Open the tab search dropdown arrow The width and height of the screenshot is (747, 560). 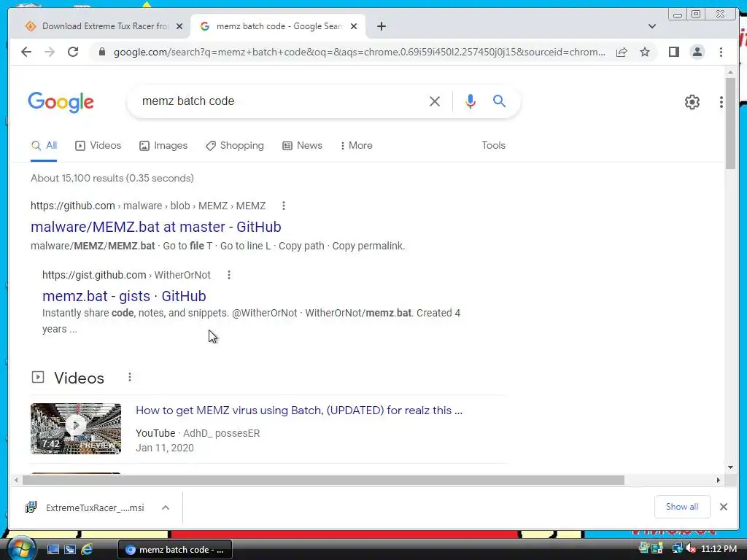click(x=651, y=26)
